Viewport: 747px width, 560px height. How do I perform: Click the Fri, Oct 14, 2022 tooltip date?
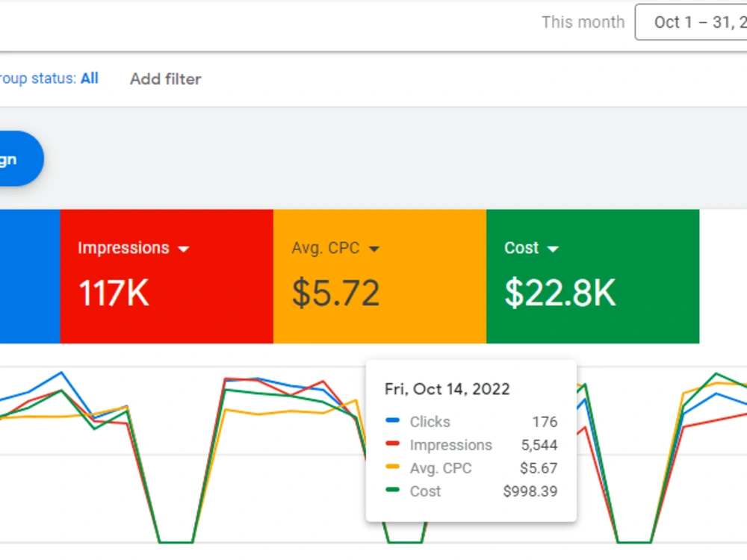pos(447,389)
